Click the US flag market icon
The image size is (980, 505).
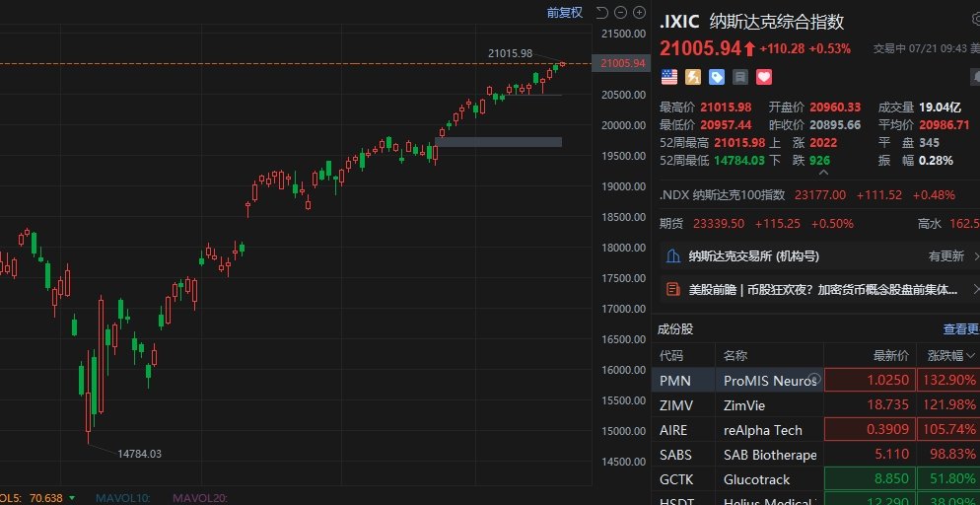point(669,77)
